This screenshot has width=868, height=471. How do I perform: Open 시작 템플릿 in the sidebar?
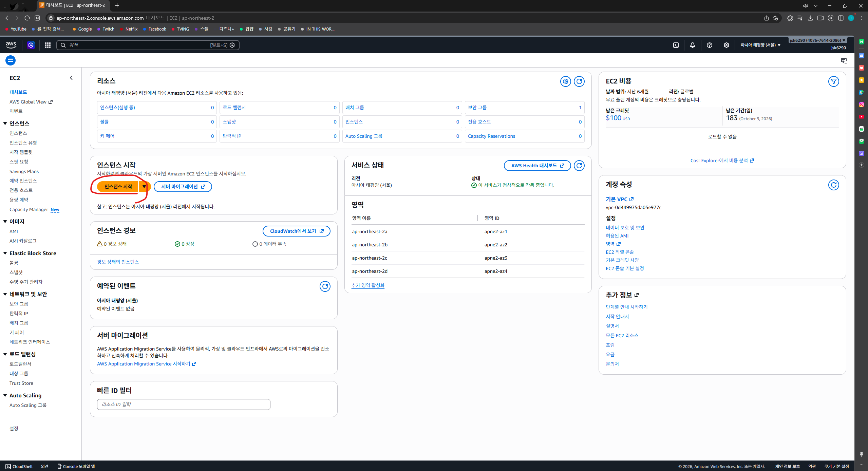[21, 152]
